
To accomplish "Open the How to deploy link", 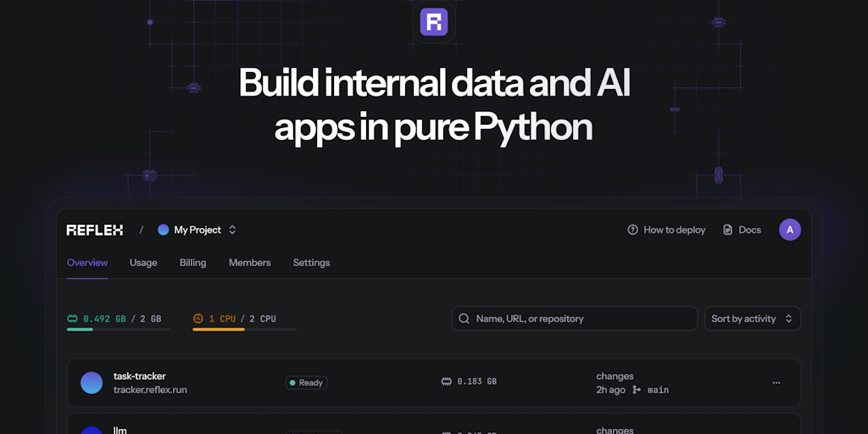I will (674, 230).
